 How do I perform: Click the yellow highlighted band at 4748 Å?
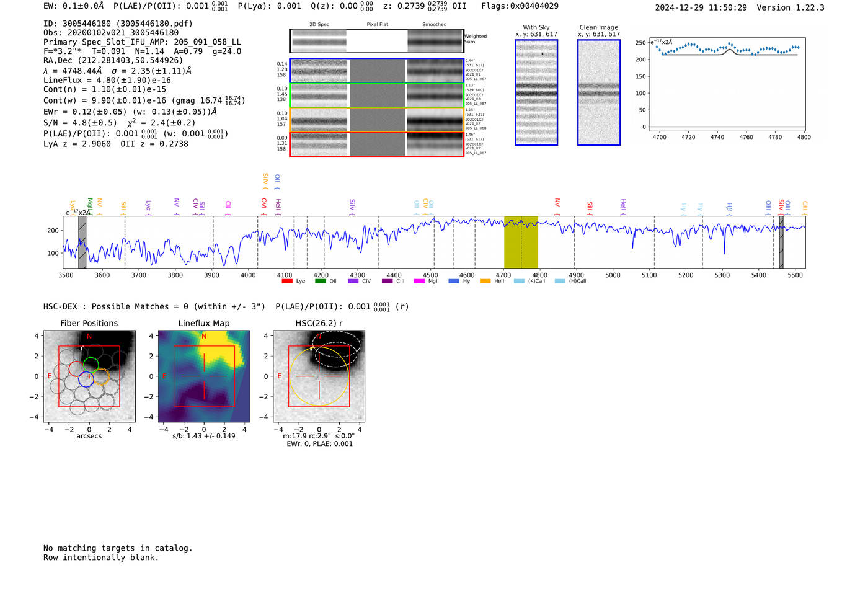[521, 242]
